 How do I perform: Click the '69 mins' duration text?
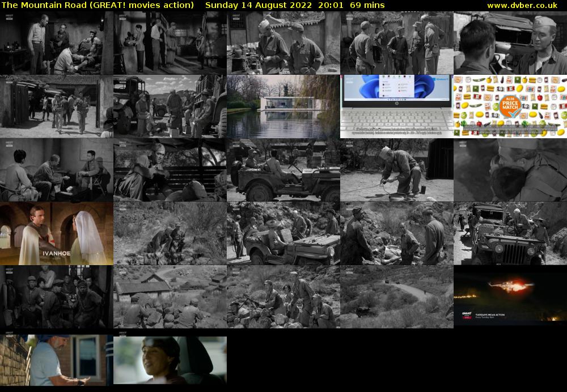[367, 5]
